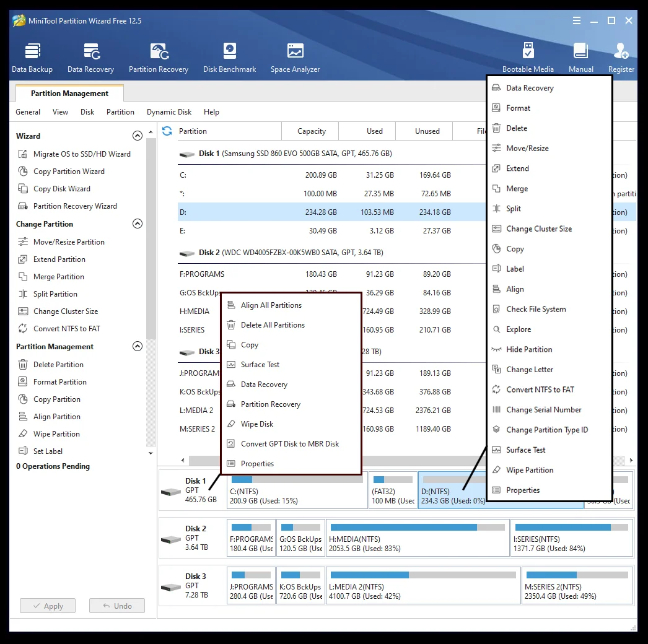This screenshot has height=644, width=648.
Task: Choose Format Partition in sidebar
Action: [52, 382]
